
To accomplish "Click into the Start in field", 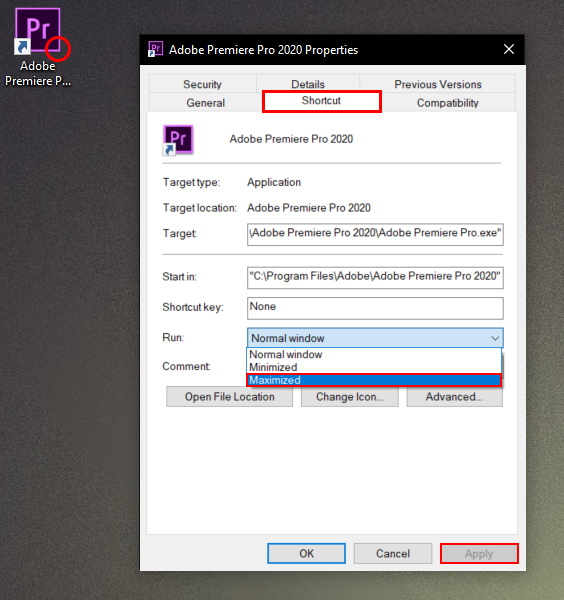I will pyautogui.click(x=375, y=277).
